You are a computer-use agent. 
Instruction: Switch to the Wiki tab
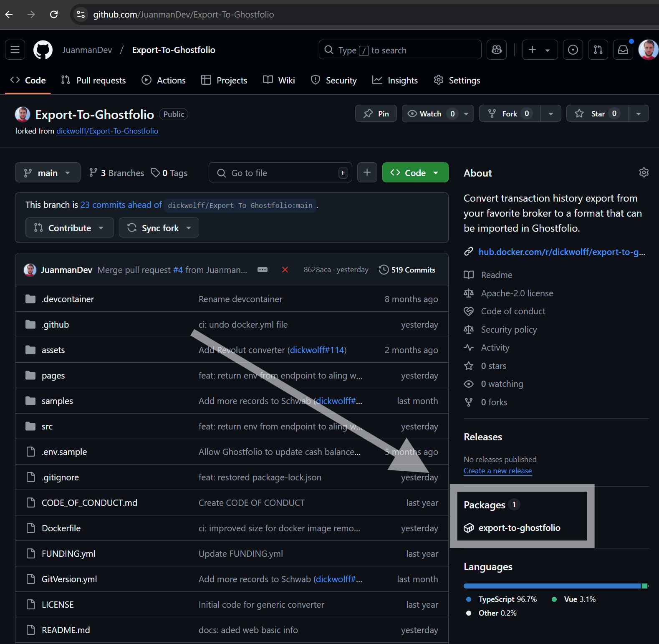[x=279, y=80]
